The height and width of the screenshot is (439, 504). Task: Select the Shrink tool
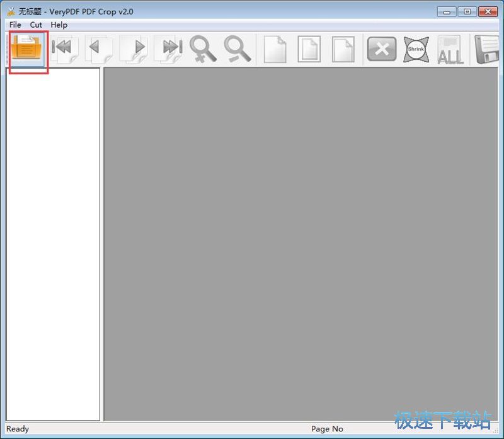416,49
